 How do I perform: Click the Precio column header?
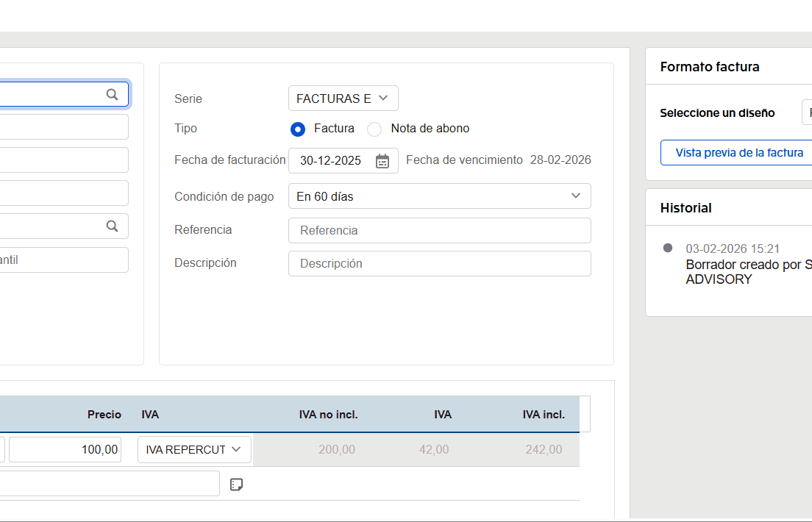point(104,415)
